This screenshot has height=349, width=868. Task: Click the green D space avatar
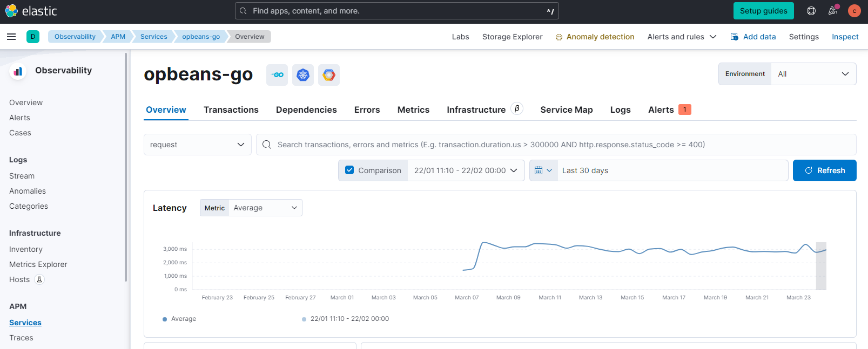[33, 37]
